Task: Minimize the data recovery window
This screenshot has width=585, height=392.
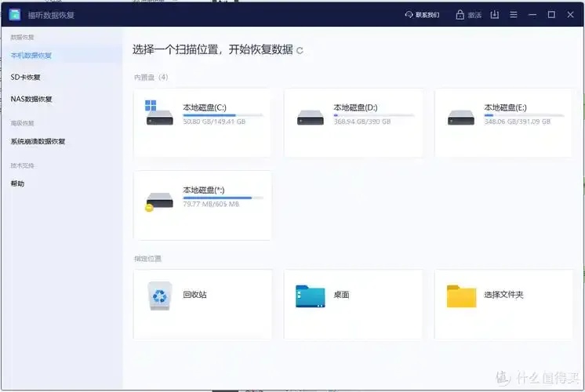Action: (x=532, y=15)
